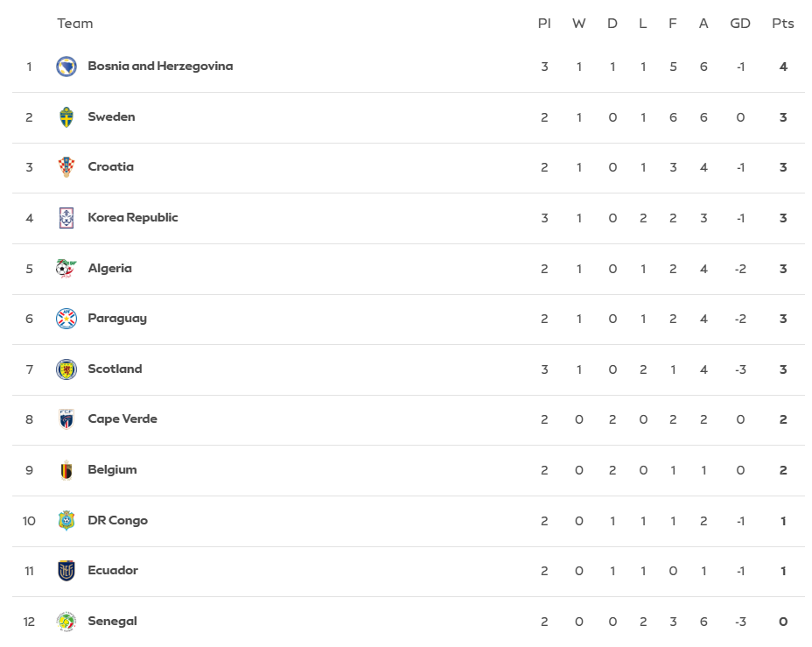Click the Croatia checkered crest icon
Screen dimensions: 812x647
[x=66, y=167]
